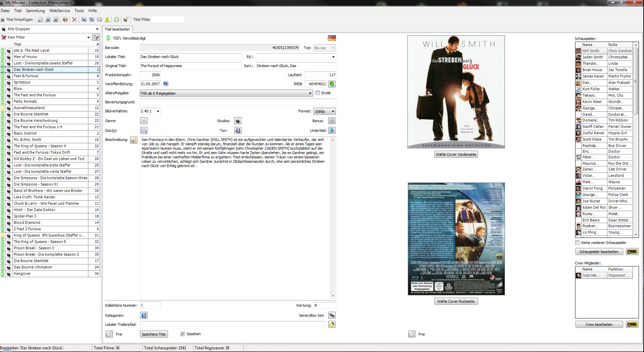Click IMDb button beside Schauspieler bearbeiten
Viewport: 644px width, 352px height.
point(632,252)
